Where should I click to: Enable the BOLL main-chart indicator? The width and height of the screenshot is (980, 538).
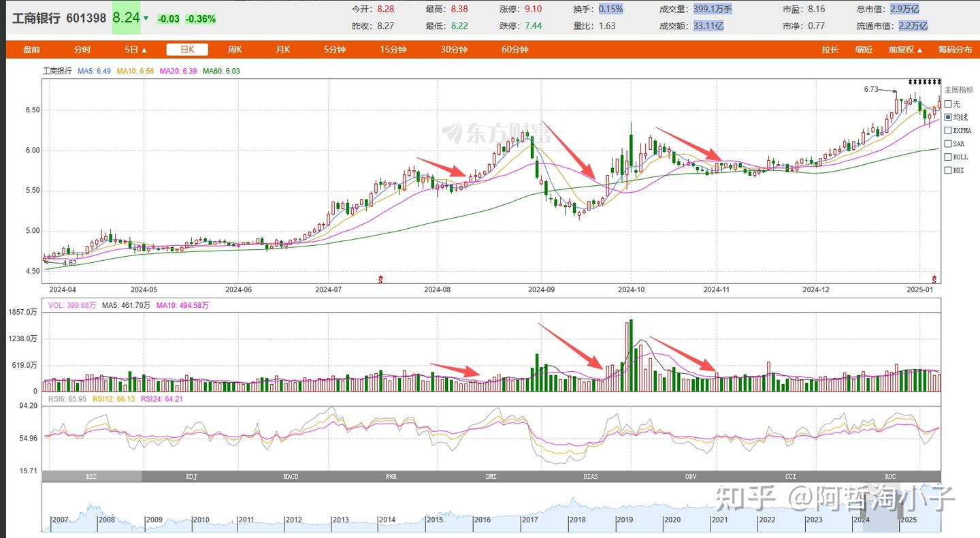pos(948,157)
